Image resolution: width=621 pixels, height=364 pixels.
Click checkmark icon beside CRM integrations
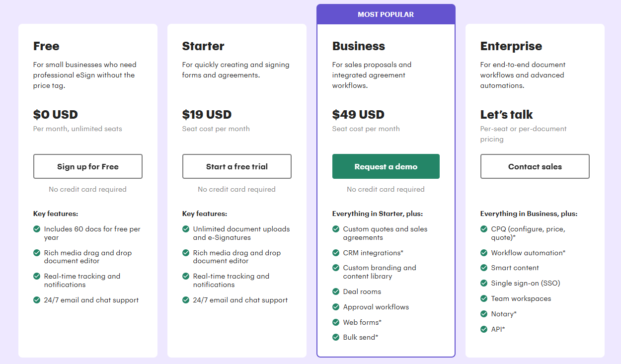click(336, 253)
